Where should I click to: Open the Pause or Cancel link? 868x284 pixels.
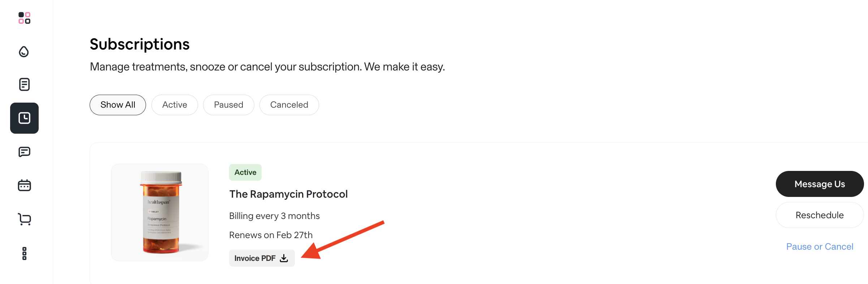point(820,246)
